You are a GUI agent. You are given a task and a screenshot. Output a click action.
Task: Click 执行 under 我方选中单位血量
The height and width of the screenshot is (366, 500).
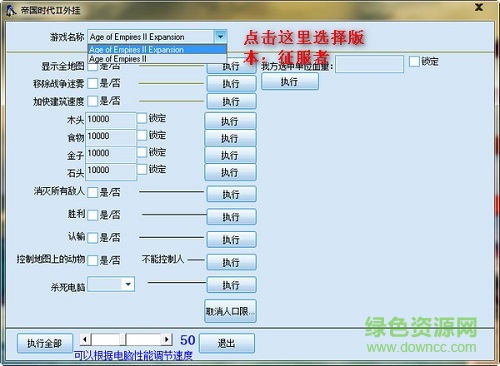tap(290, 81)
